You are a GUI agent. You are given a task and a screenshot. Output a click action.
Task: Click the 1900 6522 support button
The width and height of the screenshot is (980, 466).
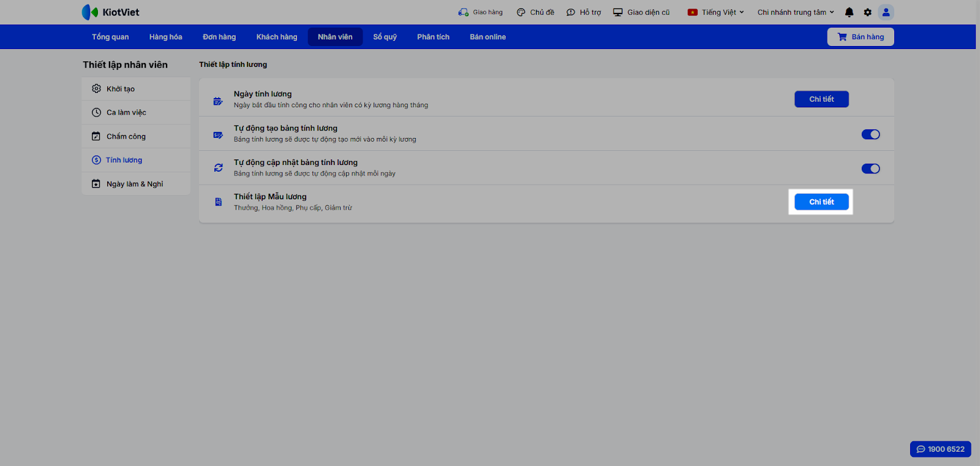(x=941, y=449)
